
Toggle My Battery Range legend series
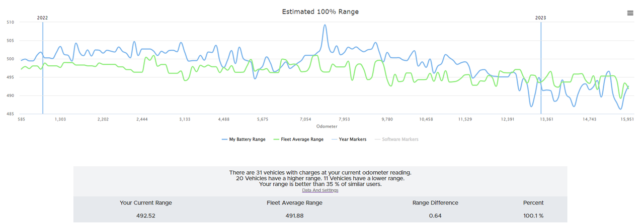[244, 139]
